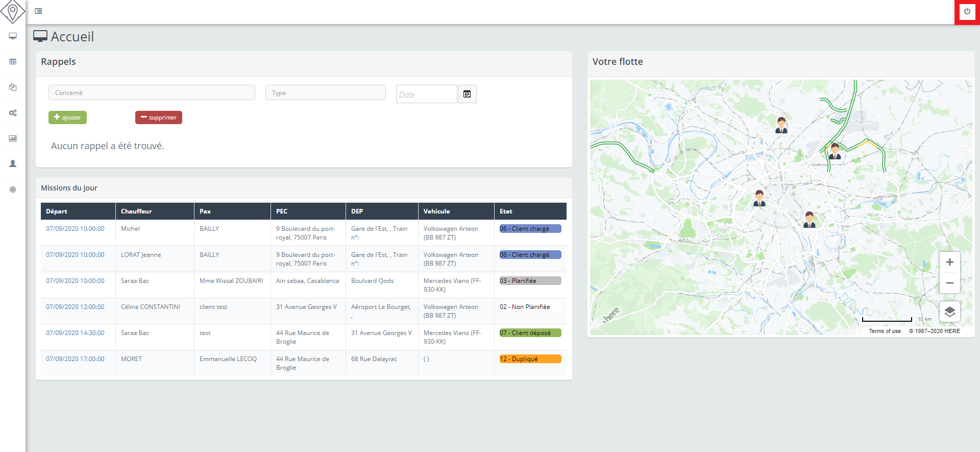Click the power logout icon

click(x=967, y=11)
